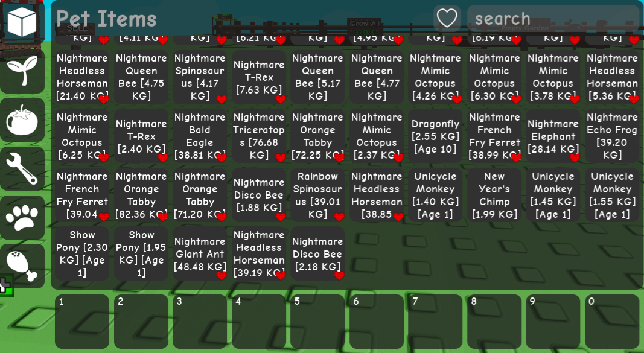This screenshot has width=644, height=353.
Task: Click hotbar slot number 1
Action: click(x=82, y=322)
